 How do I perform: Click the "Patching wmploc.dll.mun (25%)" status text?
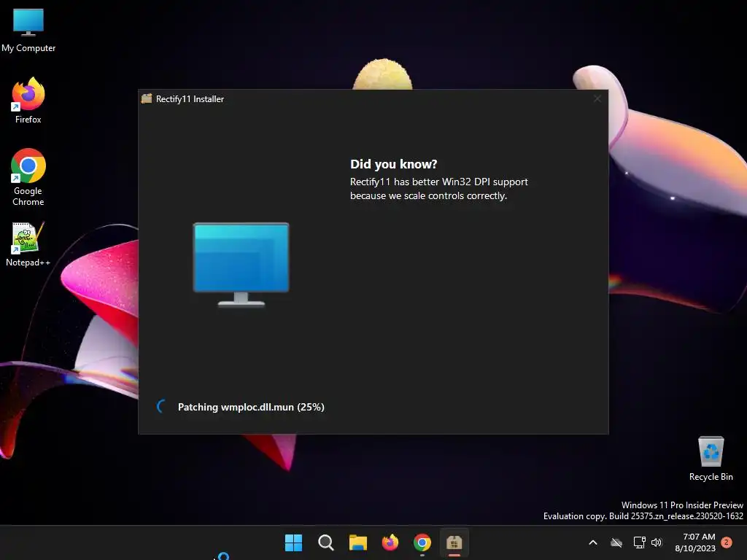[x=251, y=407]
